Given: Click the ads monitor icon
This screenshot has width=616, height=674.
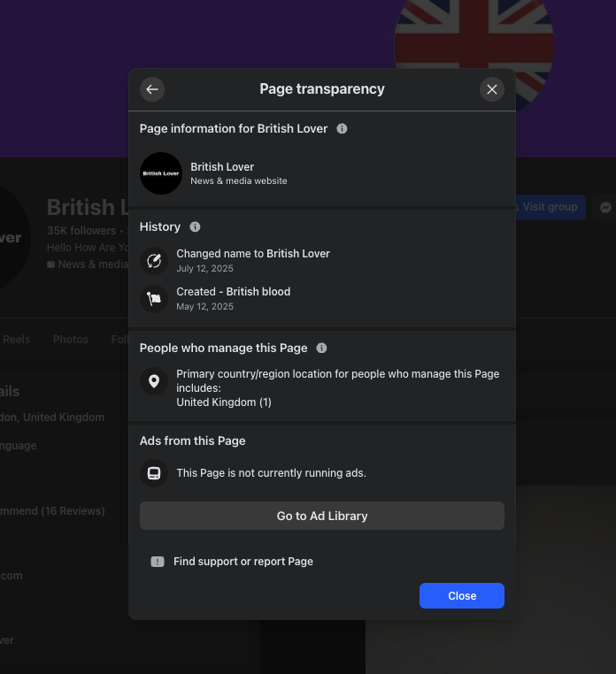Looking at the screenshot, I should 154,473.
